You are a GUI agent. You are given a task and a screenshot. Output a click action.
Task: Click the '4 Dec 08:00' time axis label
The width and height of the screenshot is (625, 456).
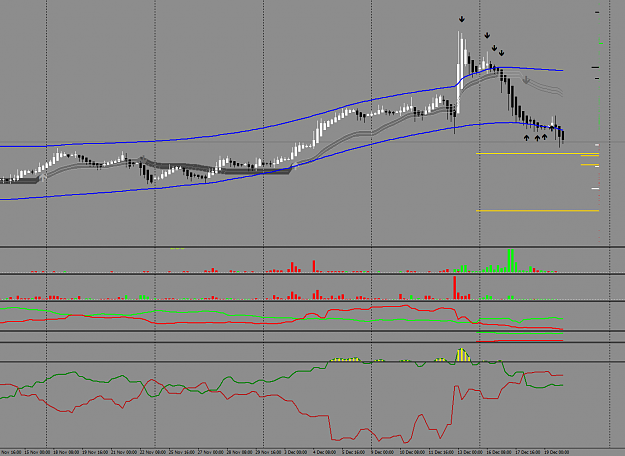tap(324, 452)
